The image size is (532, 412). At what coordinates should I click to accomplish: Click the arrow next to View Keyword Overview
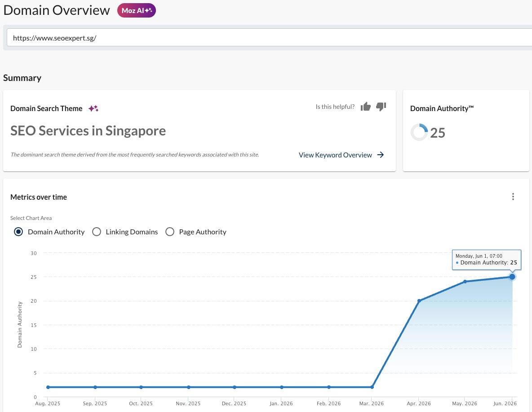click(380, 155)
